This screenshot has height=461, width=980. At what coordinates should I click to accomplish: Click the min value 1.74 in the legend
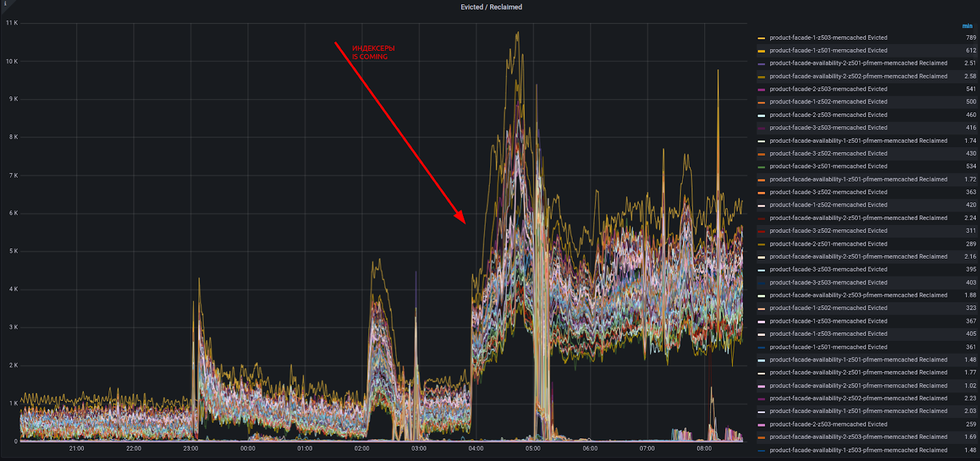(x=970, y=140)
